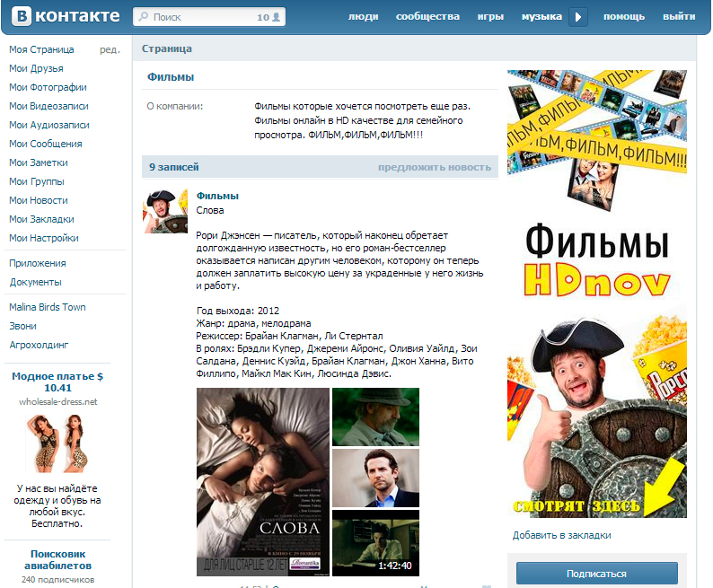Click the wholesale-dress.net ad link
This screenshot has height=588, width=713.
(x=57, y=401)
